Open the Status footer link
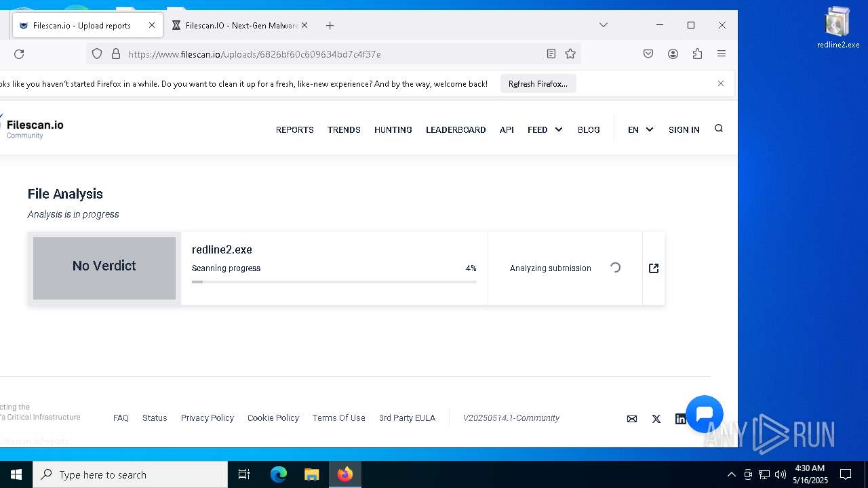The image size is (868, 488). (x=155, y=418)
